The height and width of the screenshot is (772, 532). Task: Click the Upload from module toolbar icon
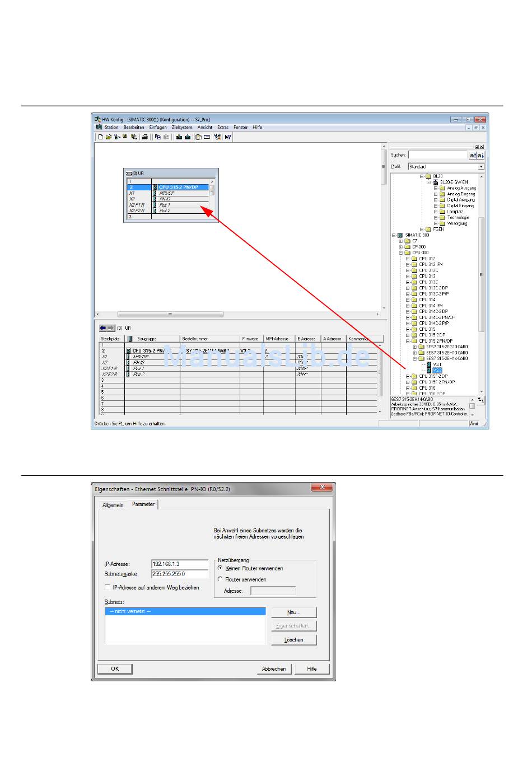pyautogui.click(x=188, y=137)
